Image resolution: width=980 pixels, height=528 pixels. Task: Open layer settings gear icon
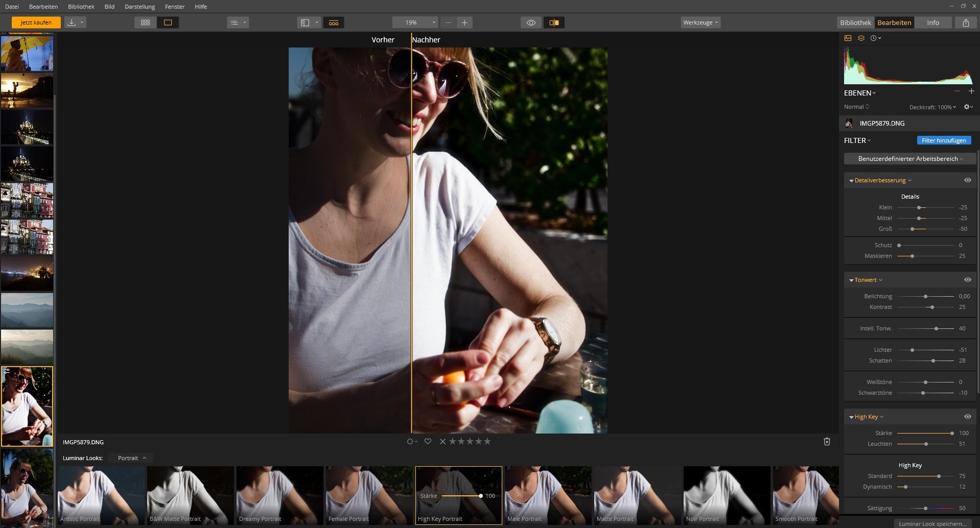tap(968, 107)
